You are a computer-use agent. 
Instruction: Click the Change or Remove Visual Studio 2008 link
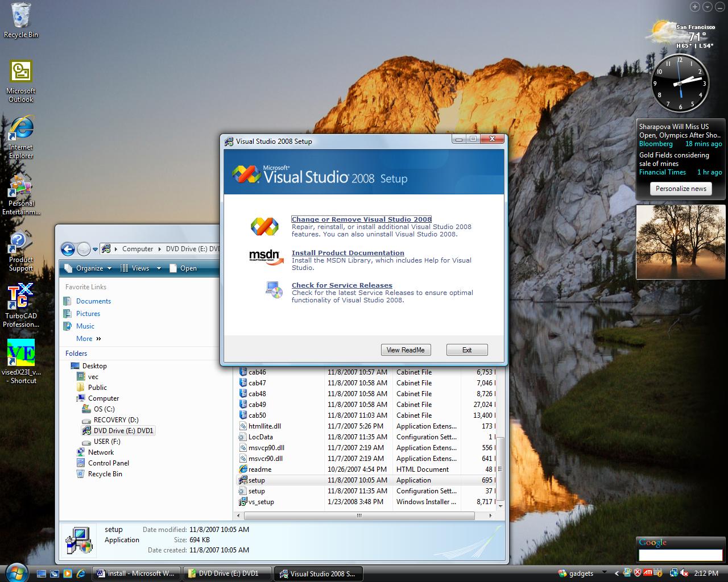pos(362,219)
